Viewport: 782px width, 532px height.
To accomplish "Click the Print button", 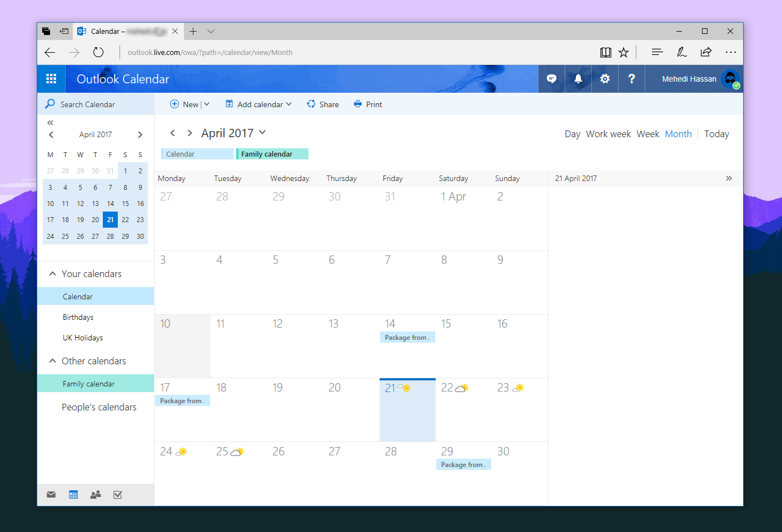I will click(368, 104).
